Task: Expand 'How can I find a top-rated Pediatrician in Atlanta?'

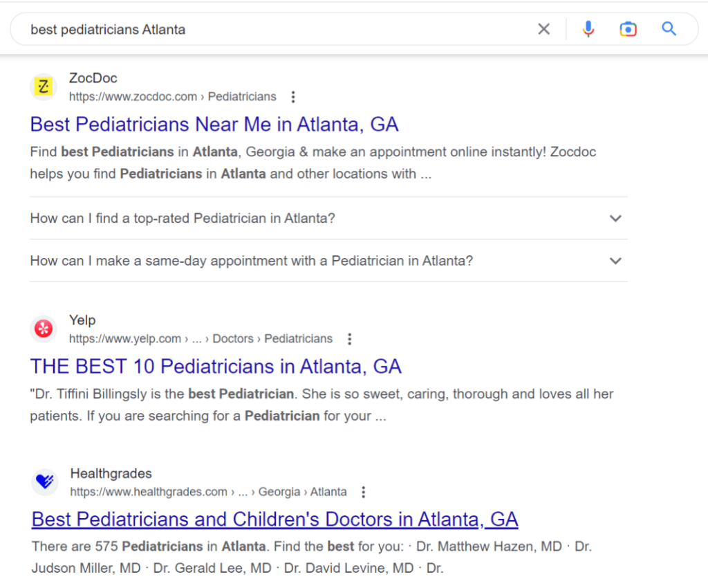Action: click(183, 218)
